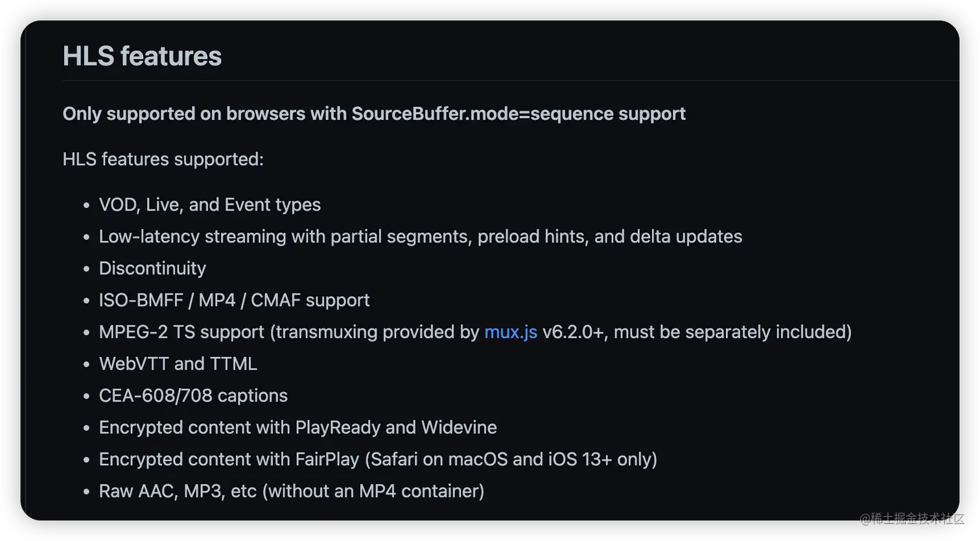Select the Raw AAC, MP3, etc item
Viewport: 980px width, 541px height.
point(291,490)
